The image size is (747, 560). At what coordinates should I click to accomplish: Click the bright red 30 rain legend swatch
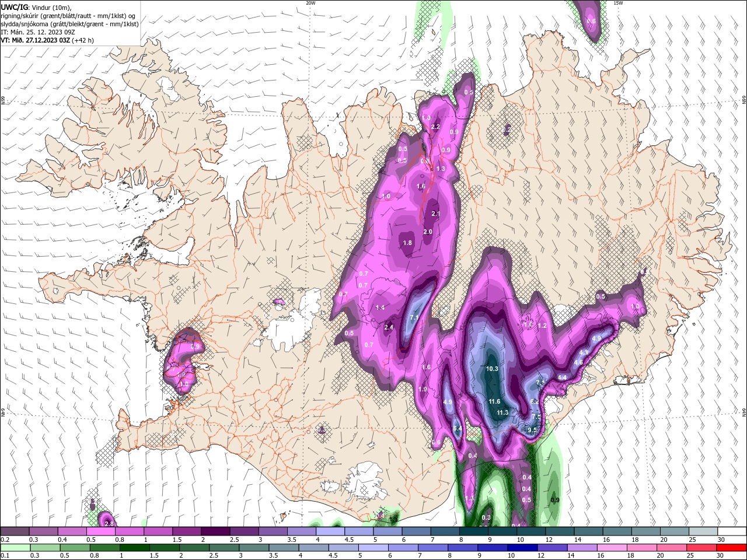tap(731, 548)
